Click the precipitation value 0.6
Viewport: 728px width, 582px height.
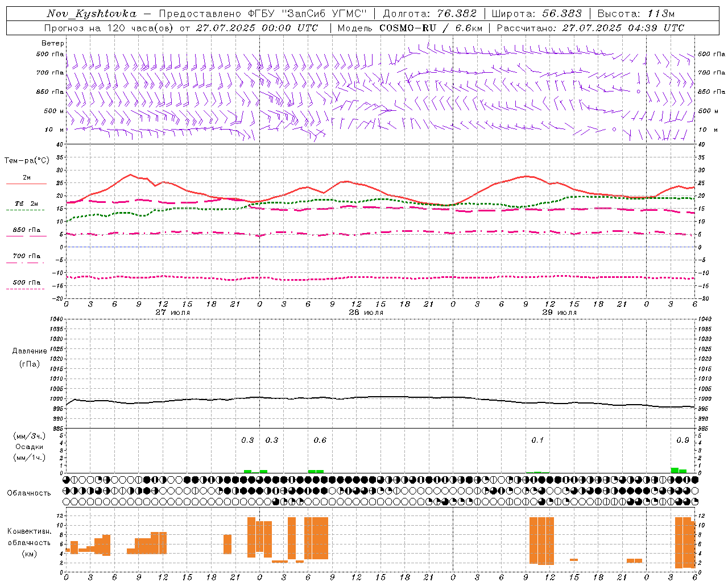click(320, 440)
